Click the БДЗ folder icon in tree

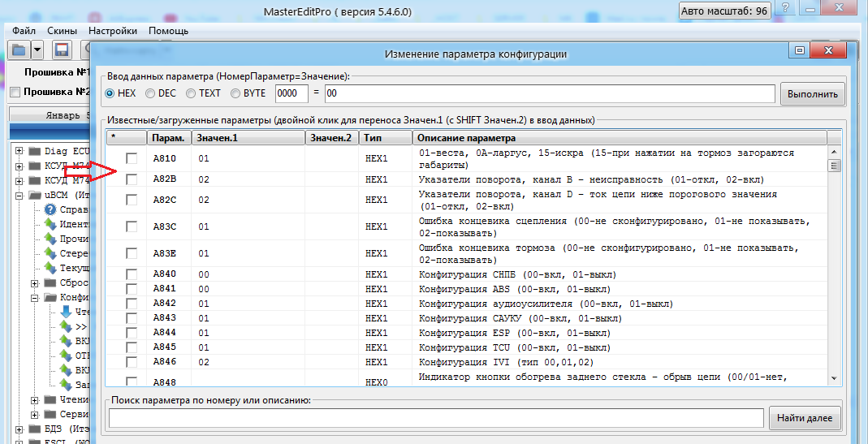coord(34,429)
